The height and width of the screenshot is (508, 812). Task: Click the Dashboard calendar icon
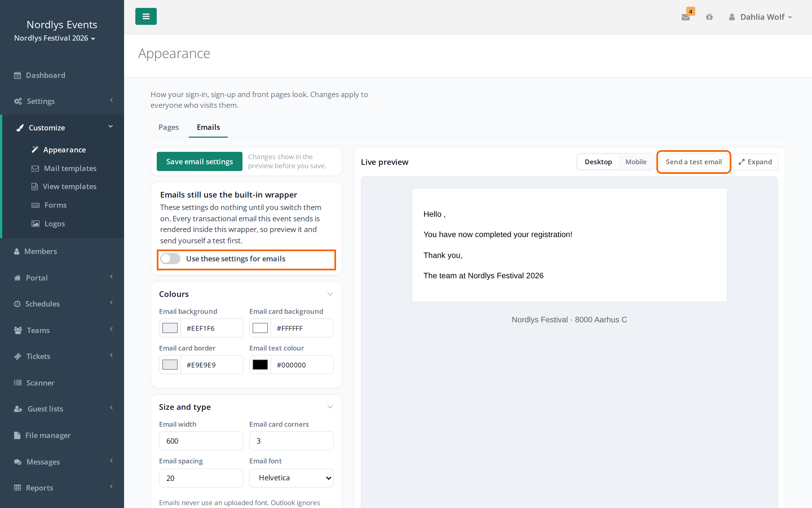click(17, 75)
